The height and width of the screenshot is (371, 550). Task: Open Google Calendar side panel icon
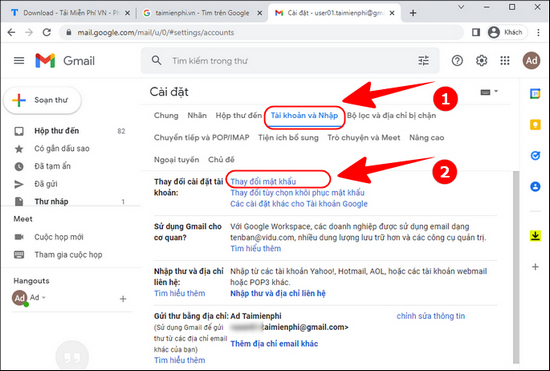[535, 94]
